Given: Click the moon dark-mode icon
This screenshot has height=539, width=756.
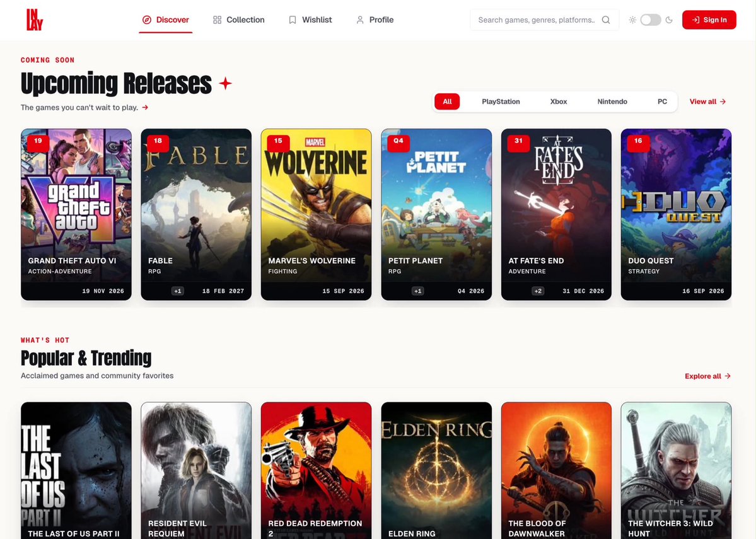Looking at the screenshot, I should click(669, 20).
